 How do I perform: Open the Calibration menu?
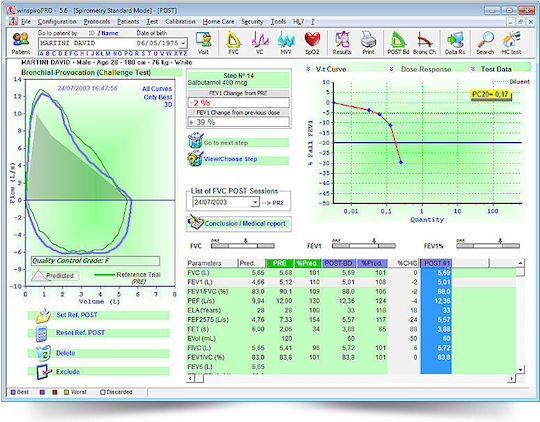pos(180,22)
